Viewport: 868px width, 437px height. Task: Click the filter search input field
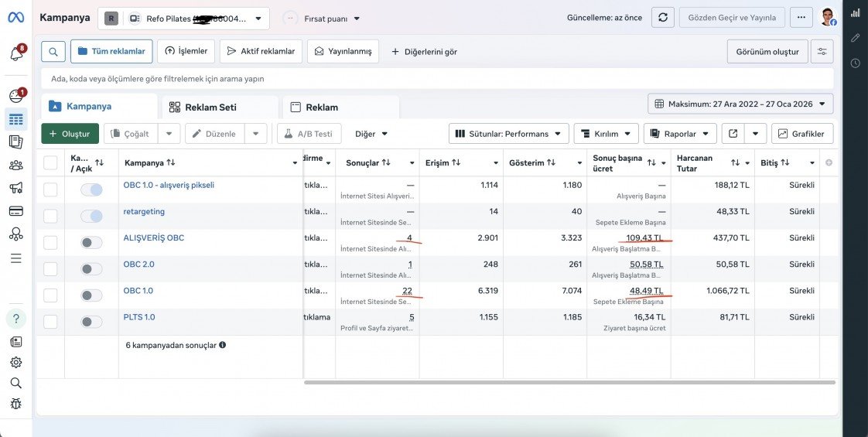click(437, 79)
